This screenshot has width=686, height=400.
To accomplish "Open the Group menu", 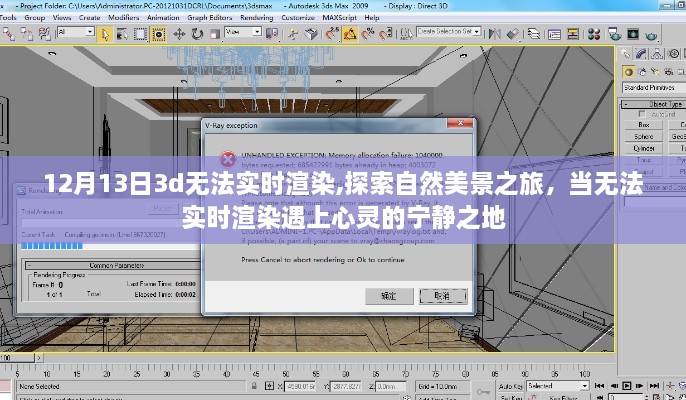I will (x=35, y=18).
